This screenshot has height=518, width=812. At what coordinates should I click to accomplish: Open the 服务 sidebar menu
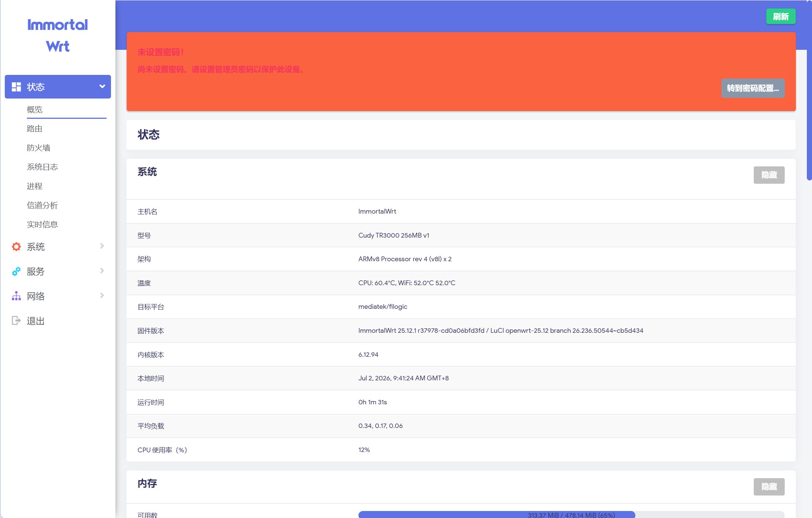pyautogui.click(x=58, y=271)
